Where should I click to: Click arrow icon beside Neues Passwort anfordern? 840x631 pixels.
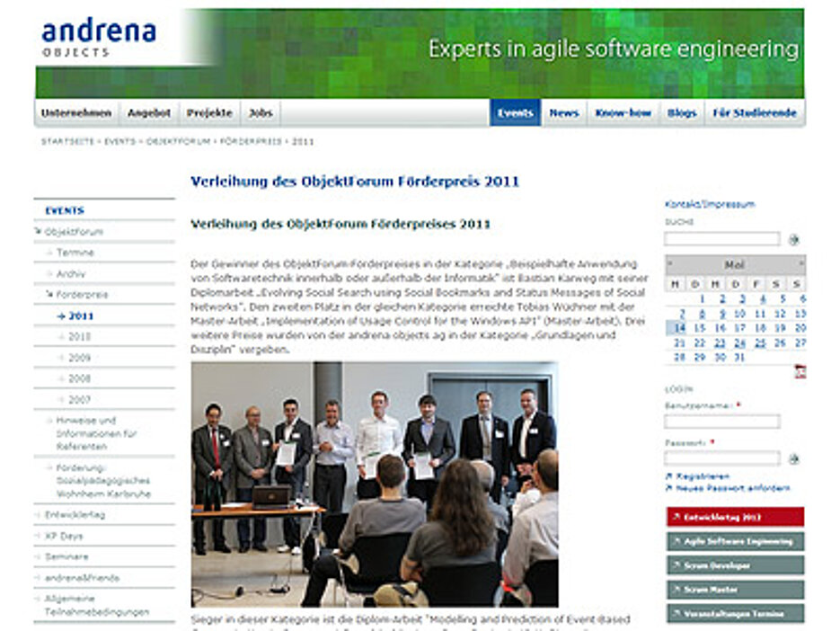click(x=668, y=488)
